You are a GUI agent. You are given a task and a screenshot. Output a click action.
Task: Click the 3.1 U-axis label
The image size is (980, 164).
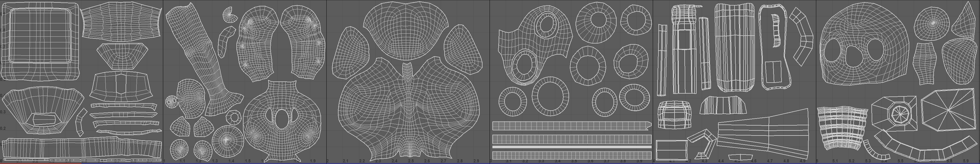[509, 161]
